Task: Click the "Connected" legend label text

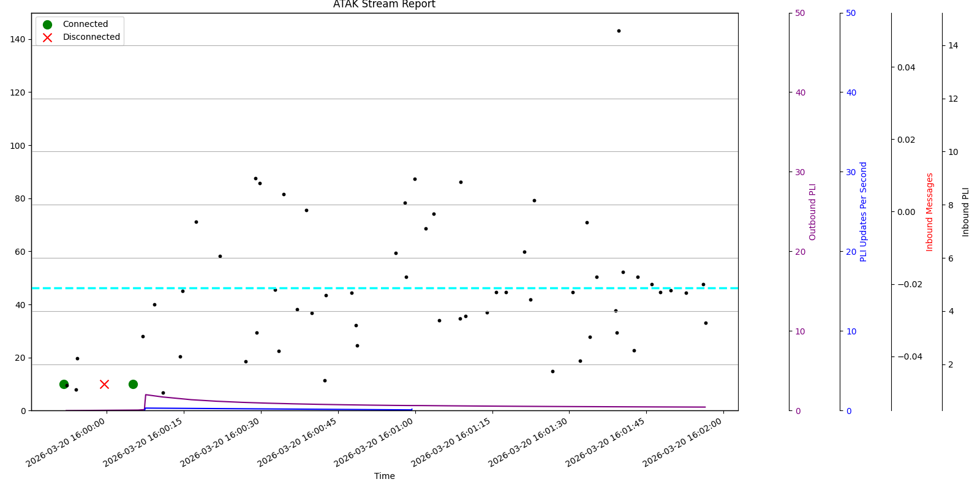Action: tap(85, 24)
